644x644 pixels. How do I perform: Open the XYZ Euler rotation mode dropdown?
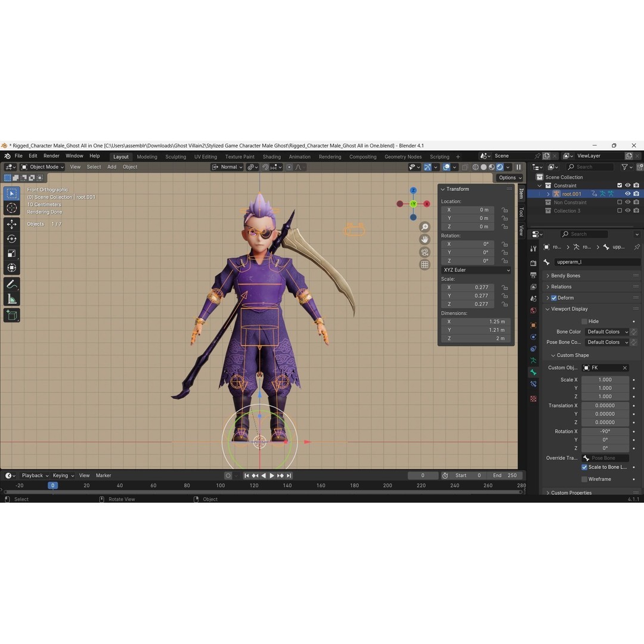click(476, 270)
